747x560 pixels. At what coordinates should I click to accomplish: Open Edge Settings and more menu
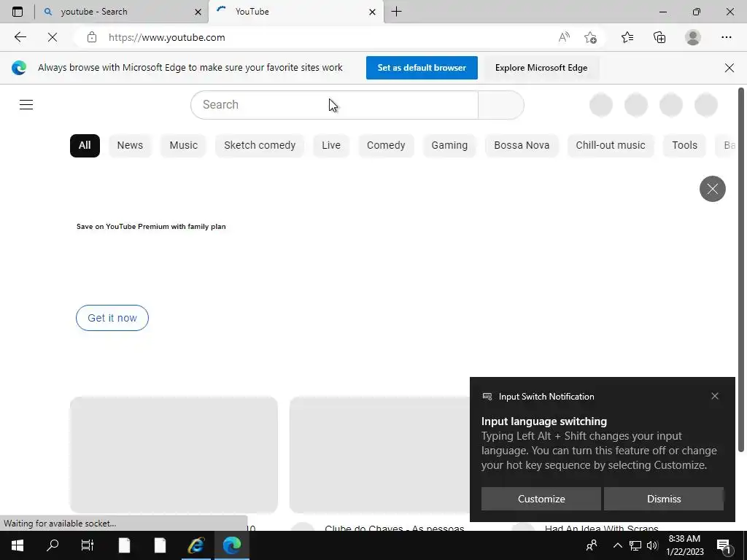(726, 37)
